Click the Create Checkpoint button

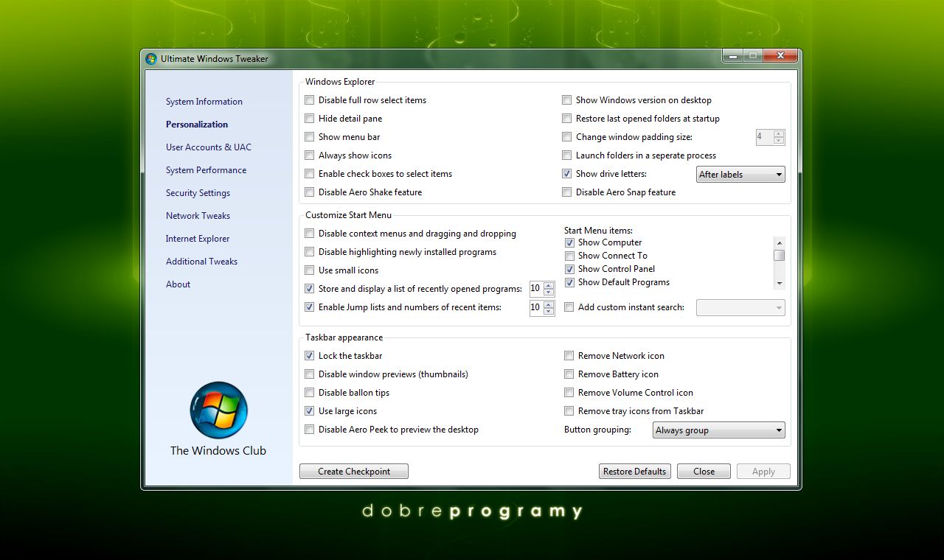click(354, 472)
